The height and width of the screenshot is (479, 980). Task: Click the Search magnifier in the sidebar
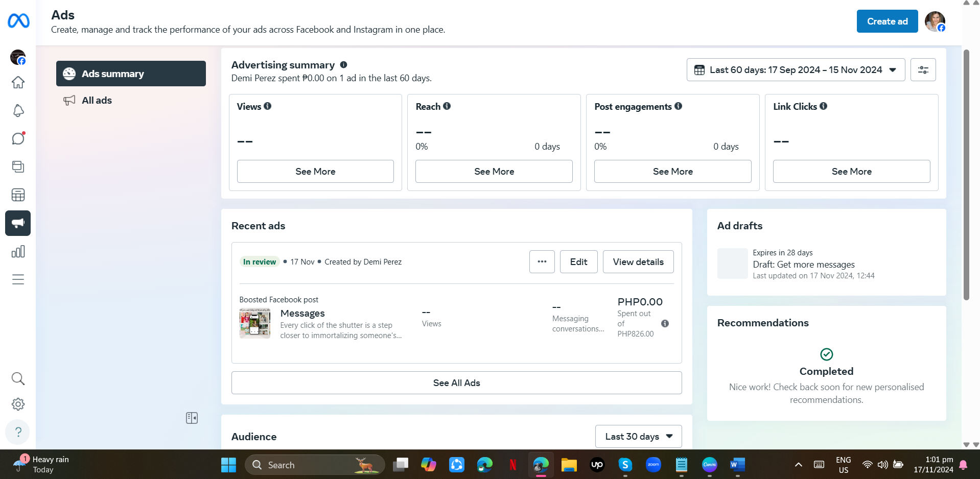click(18, 378)
